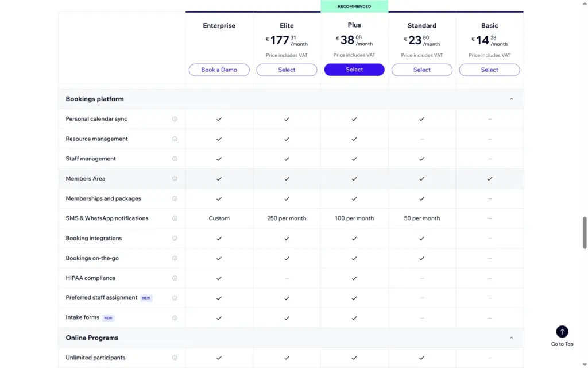
Task: Click Members Area checkmark in Basic column
Action: click(489, 179)
